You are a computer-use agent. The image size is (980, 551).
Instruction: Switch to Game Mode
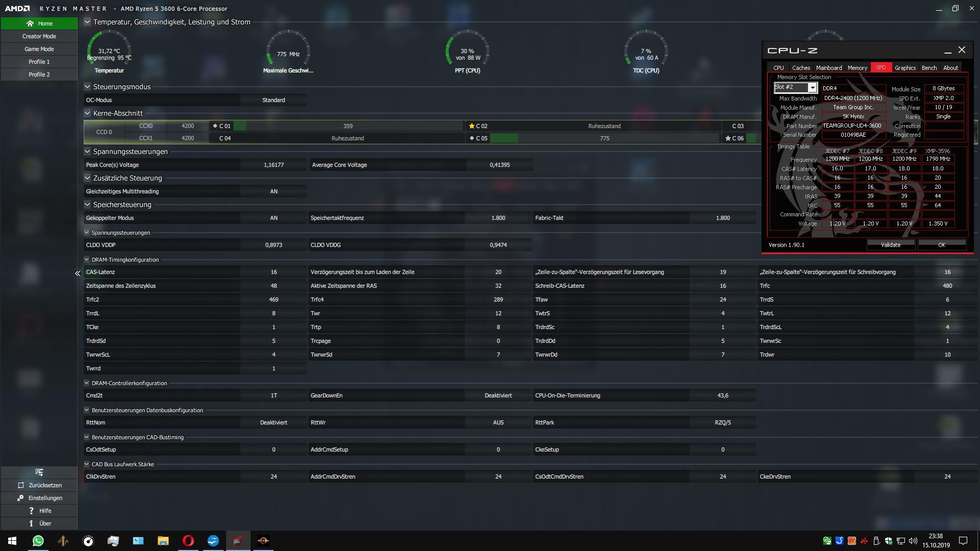coord(39,49)
